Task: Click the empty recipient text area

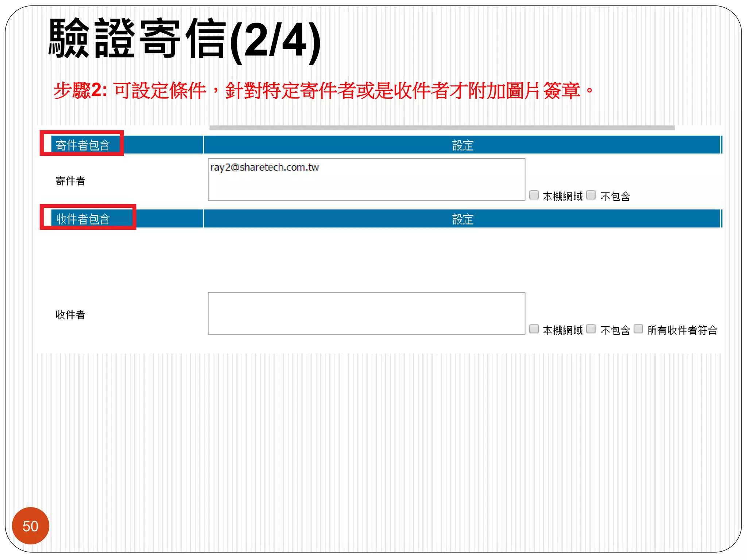Action: coord(366,313)
